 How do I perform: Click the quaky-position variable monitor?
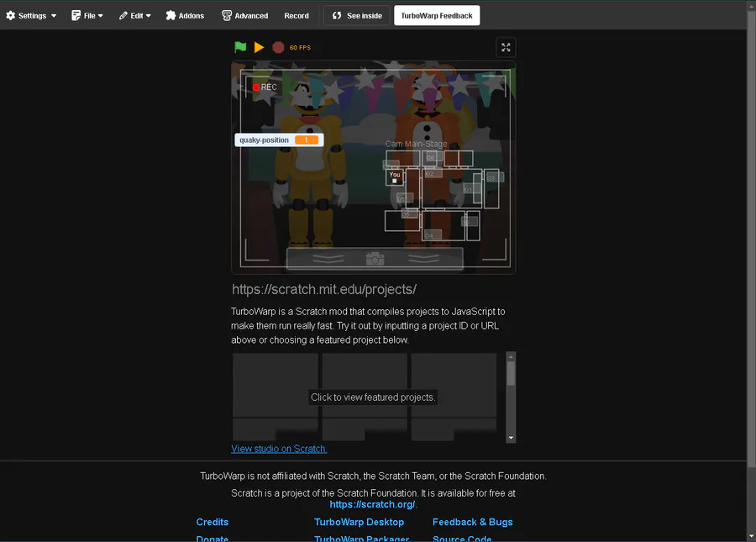pyautogui.click(x=279, y=139)
